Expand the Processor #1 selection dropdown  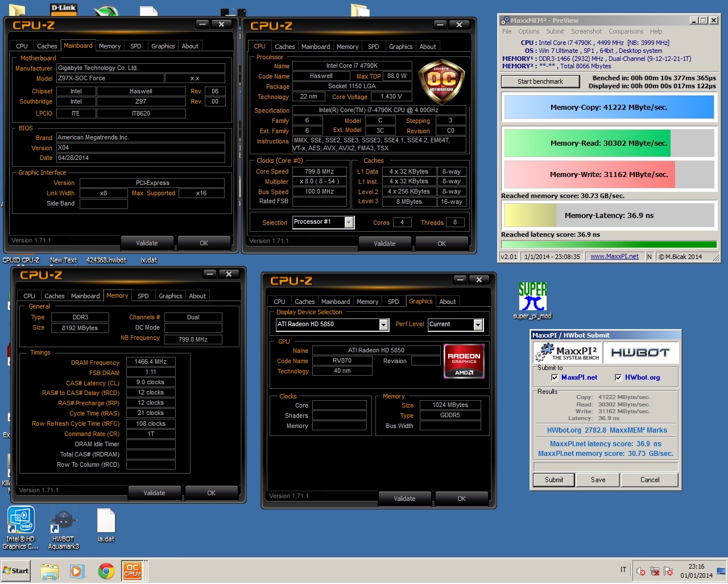tap(349, 222)
